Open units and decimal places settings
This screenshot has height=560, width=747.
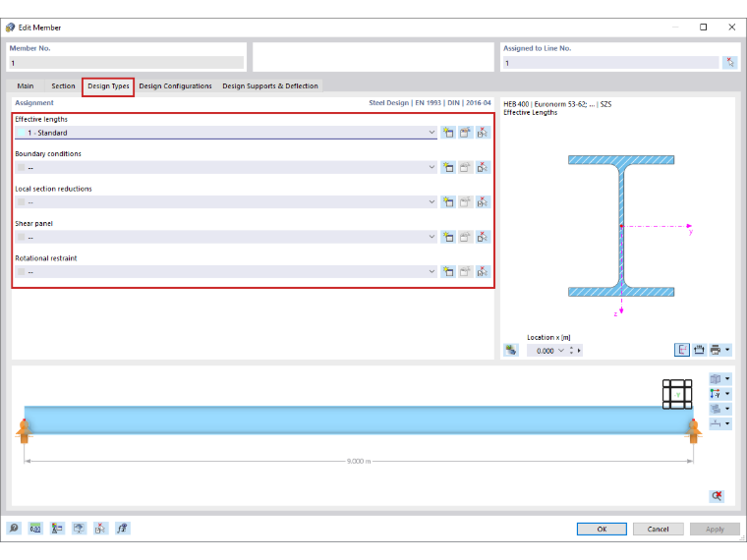click(x=35, y=529)
